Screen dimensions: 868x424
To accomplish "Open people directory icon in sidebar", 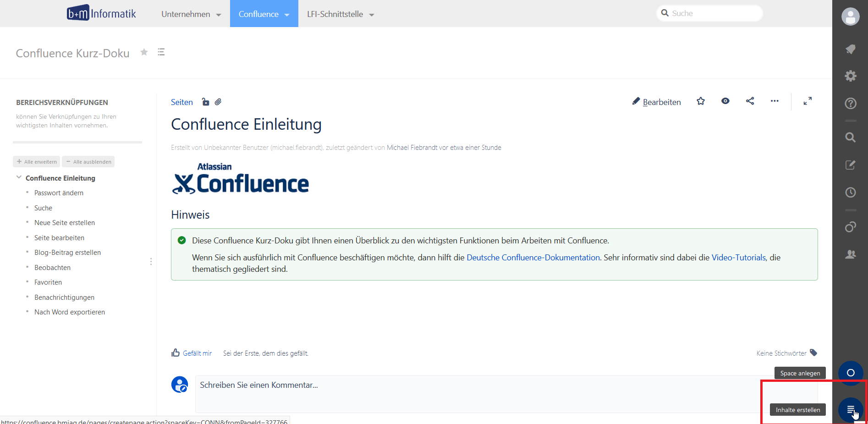I will point(851,254).
